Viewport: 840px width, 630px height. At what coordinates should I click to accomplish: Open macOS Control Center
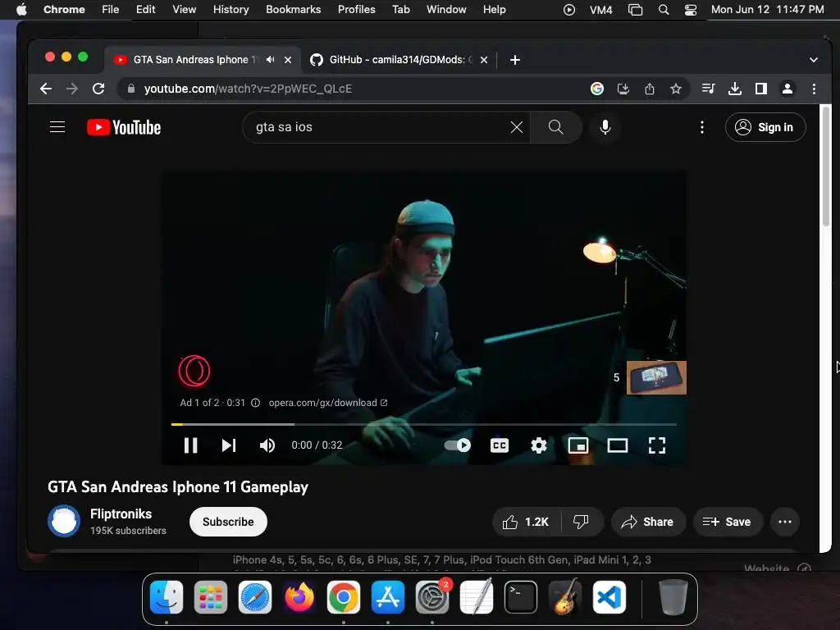click(x=691, y=10)
